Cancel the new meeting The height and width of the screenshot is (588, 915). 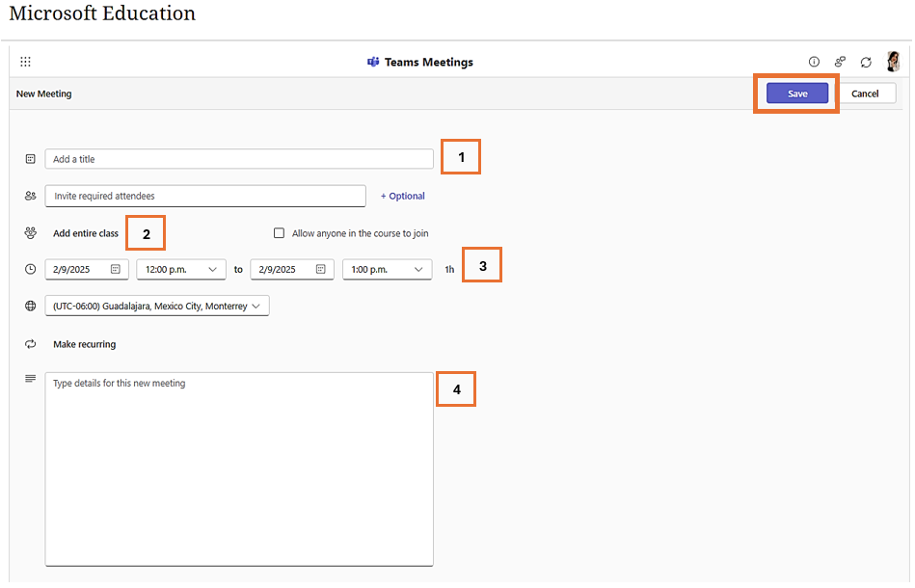(x=864, y=94)
